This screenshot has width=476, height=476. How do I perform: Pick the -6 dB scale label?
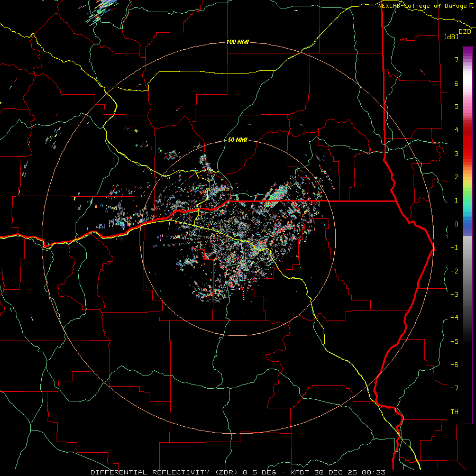(454, 364)
